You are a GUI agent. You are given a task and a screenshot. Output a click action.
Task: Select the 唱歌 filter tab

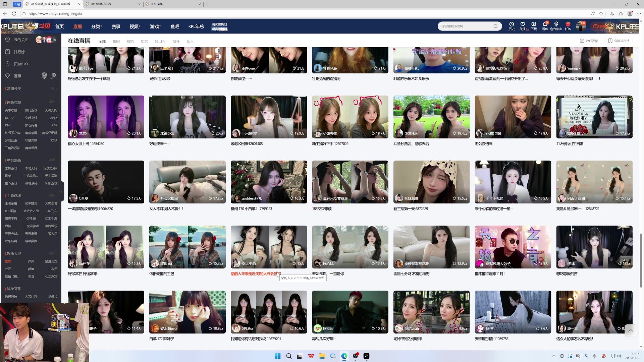[144, 42]
